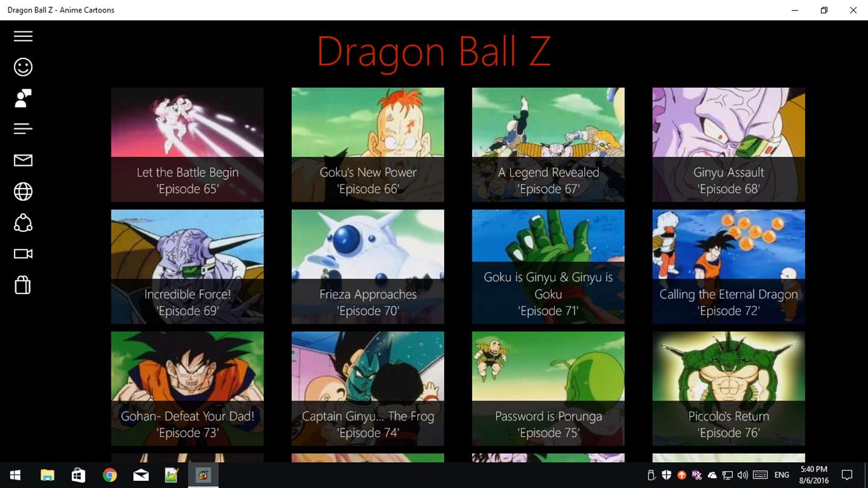Viewport: 868px width, 488px height.
Task: Click the share circle icon in the sidebar
Action: 23,223
